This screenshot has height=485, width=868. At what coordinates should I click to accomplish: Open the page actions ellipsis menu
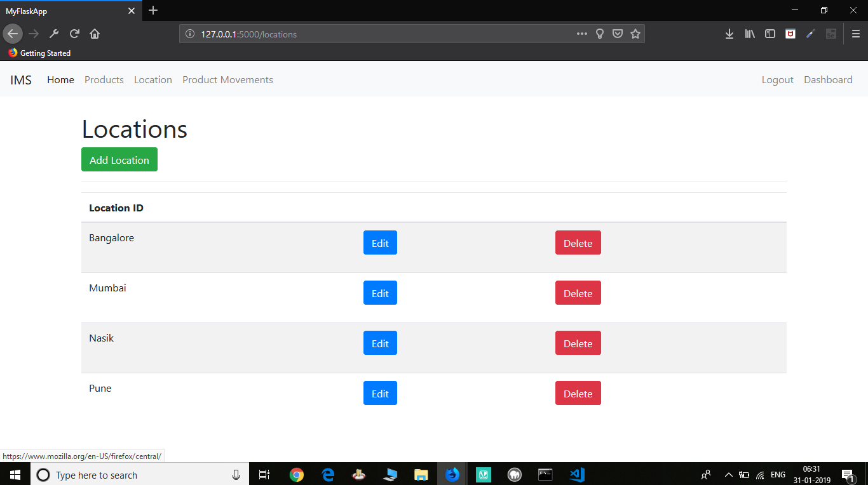[581, 34]
